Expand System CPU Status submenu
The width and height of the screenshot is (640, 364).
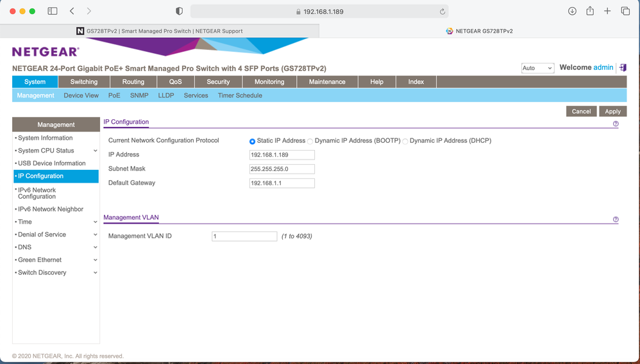pyautogui.click(x=95, y=151)
